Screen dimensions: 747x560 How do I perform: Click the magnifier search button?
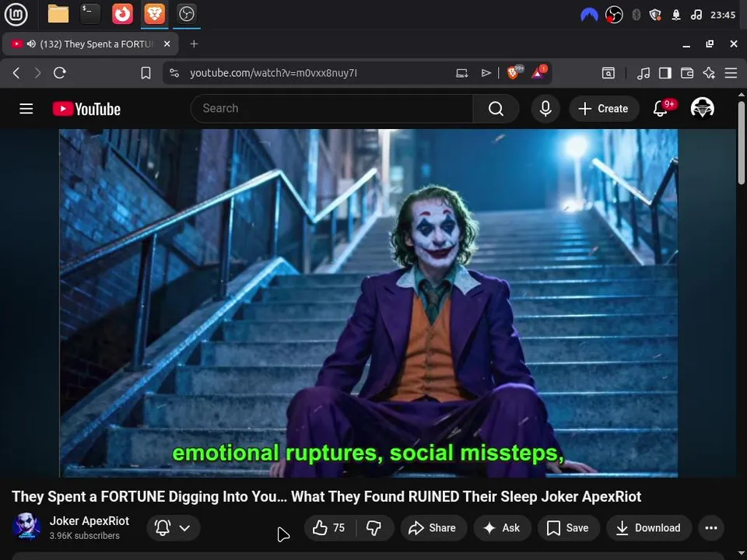tap(496, 109)
